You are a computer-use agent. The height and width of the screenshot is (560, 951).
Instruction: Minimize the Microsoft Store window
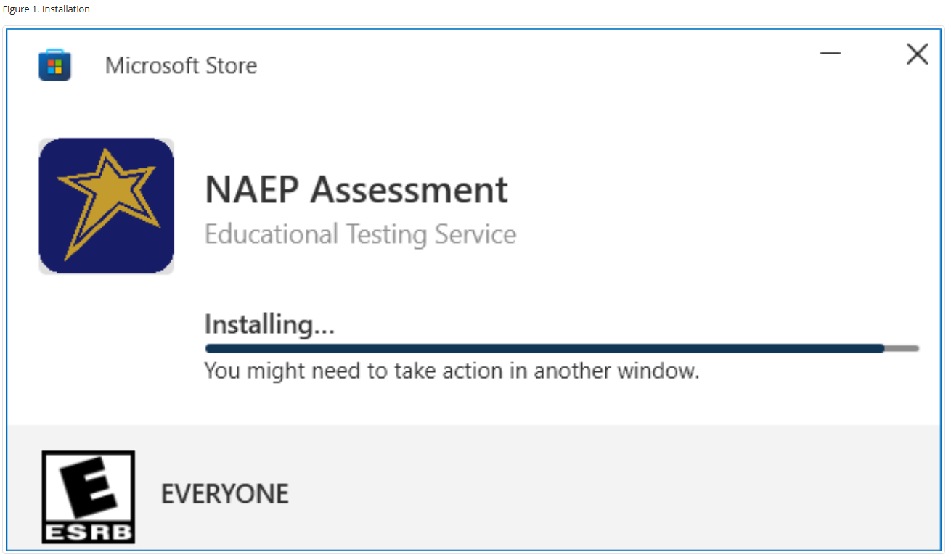click(x=830, y=54)
